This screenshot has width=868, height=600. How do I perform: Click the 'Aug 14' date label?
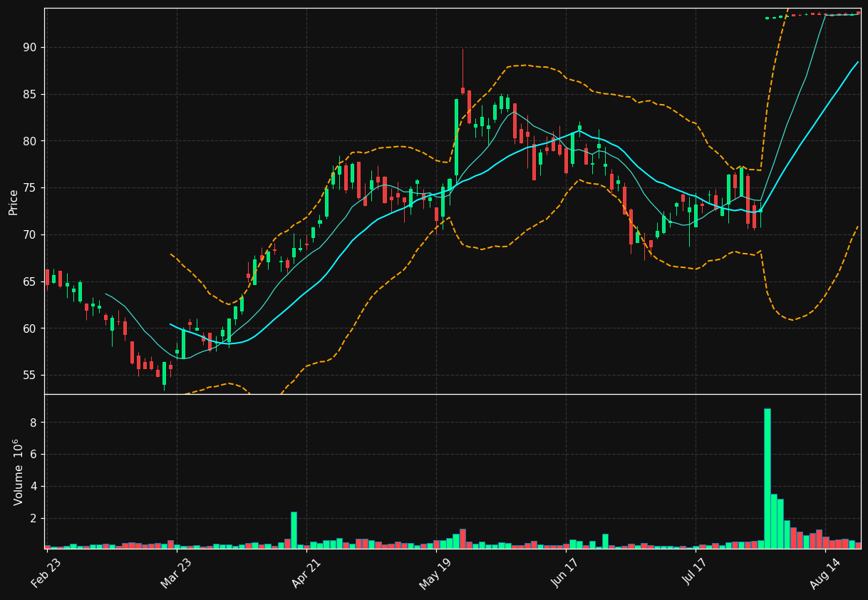[x=825, y=574]
